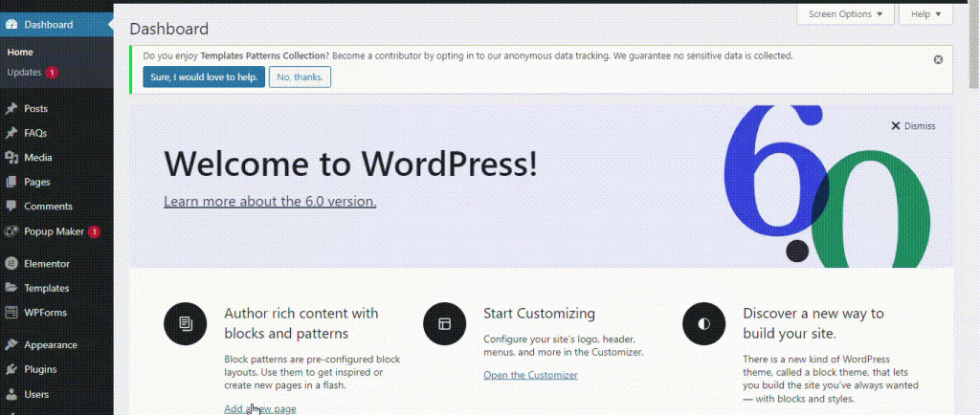
Task: Open the WPForms menu item
Action: click(x=45, y=312)
